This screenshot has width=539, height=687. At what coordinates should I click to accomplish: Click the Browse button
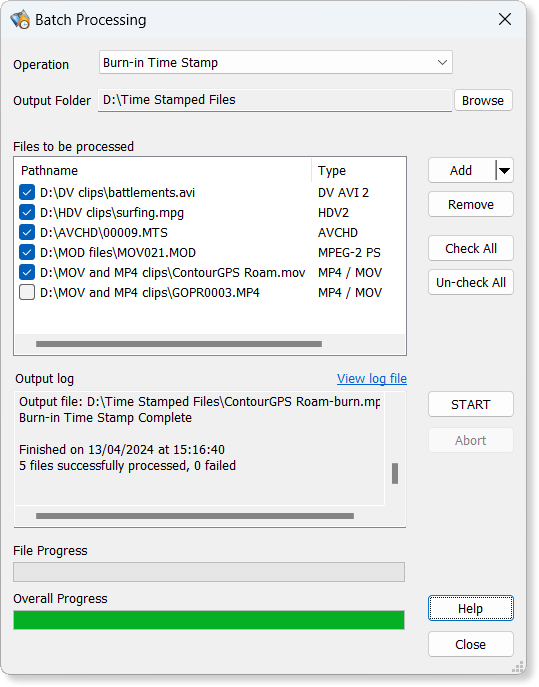[483, 100]
